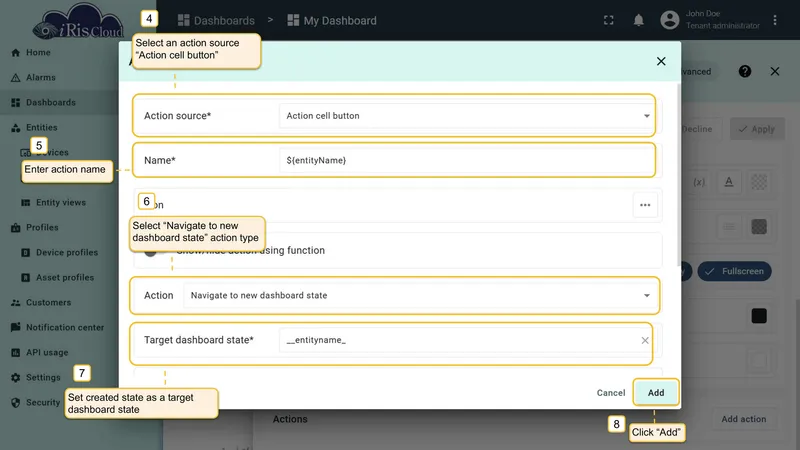Open Device profiles sidebar entry
This screenshot has width=800, height=450.
click(x=66, y=253)
